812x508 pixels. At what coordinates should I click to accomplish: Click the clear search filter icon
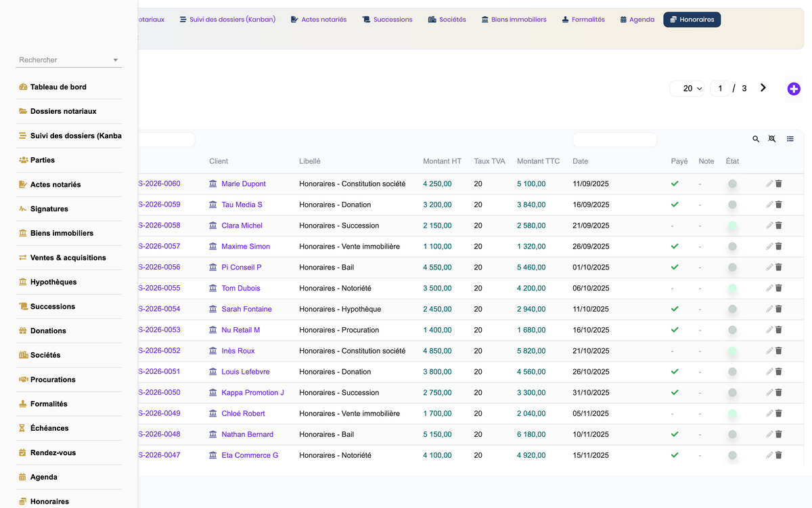[772, 139]
